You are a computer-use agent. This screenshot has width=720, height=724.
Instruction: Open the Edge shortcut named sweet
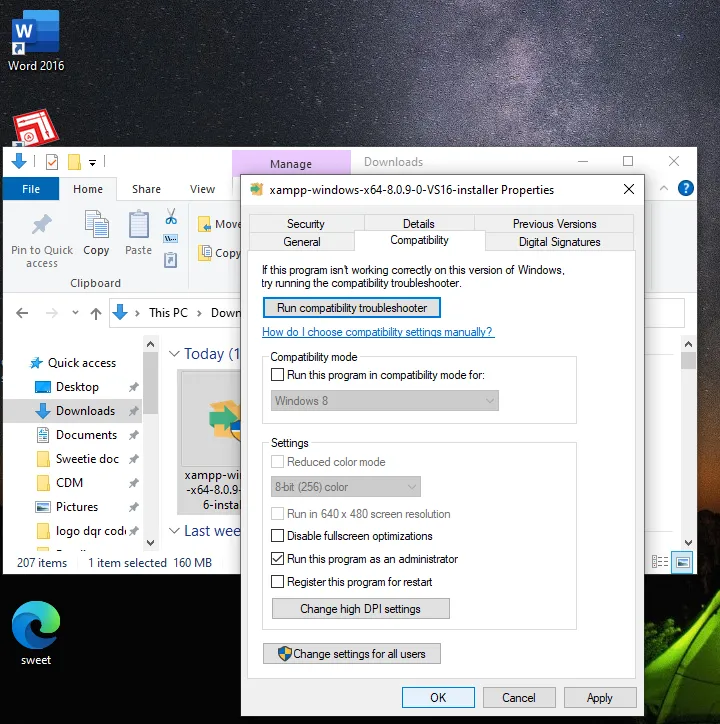tap(36, 633)
